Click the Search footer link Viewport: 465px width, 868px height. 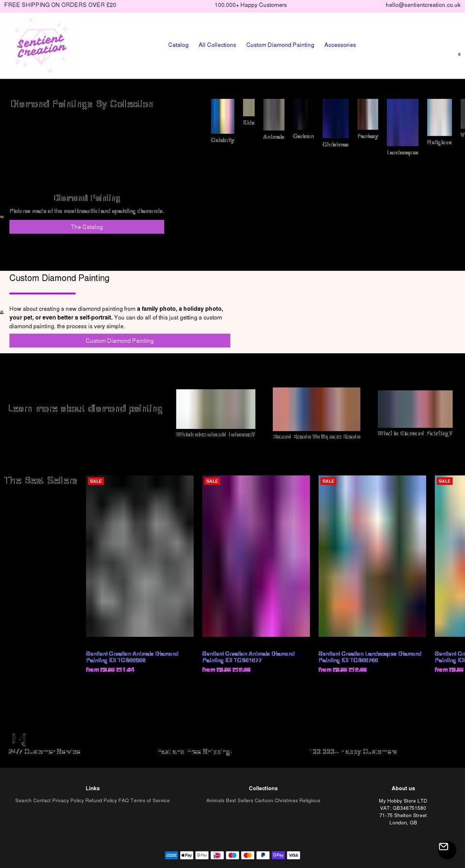23,801
